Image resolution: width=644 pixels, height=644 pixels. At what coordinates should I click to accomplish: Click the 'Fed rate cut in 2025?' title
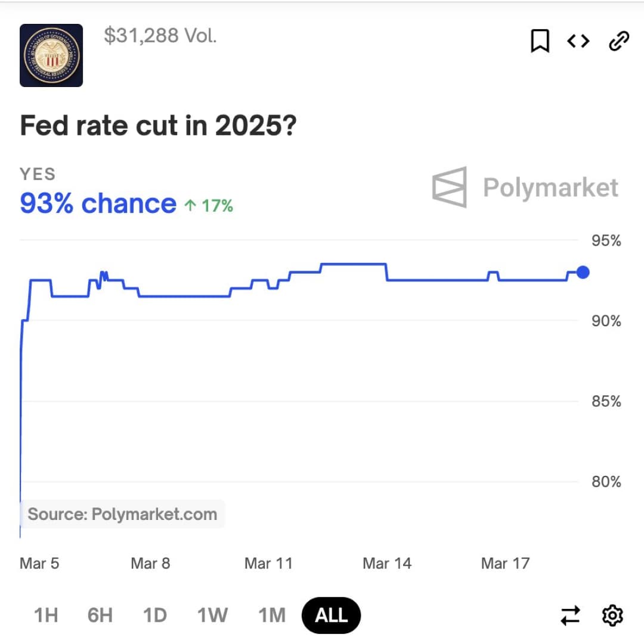point(158,126)
